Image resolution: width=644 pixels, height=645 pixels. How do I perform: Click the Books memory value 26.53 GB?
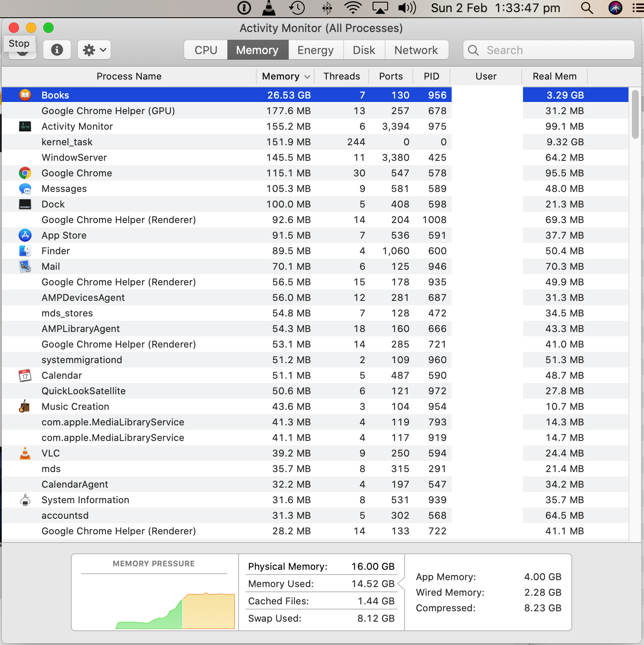289,95
